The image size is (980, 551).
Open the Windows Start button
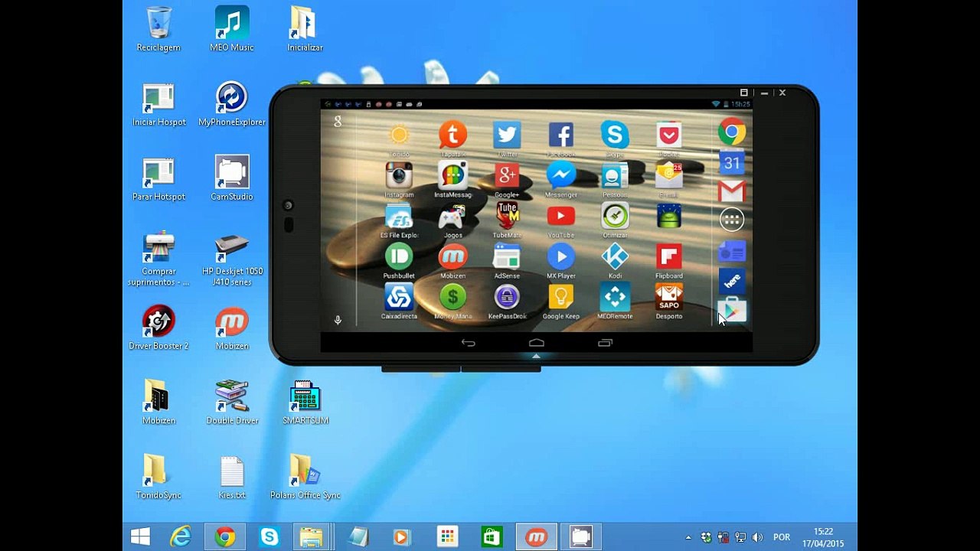(140, 537)
